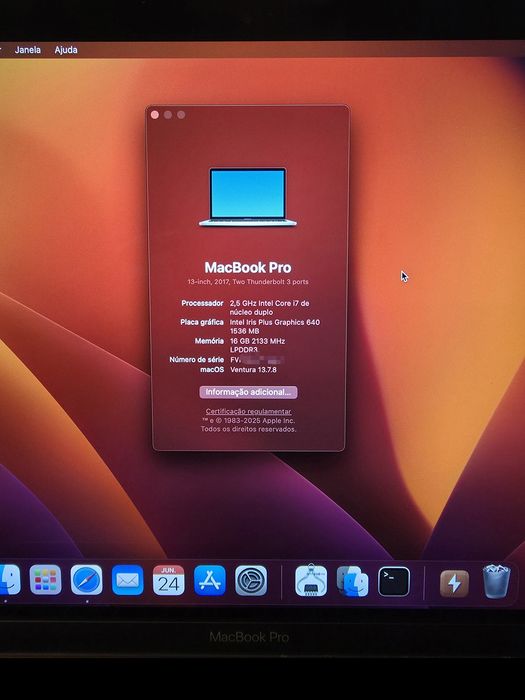Screen dimensions: 525x700
Task: Click the Informação adicional button
Action: tap(248, 392)
